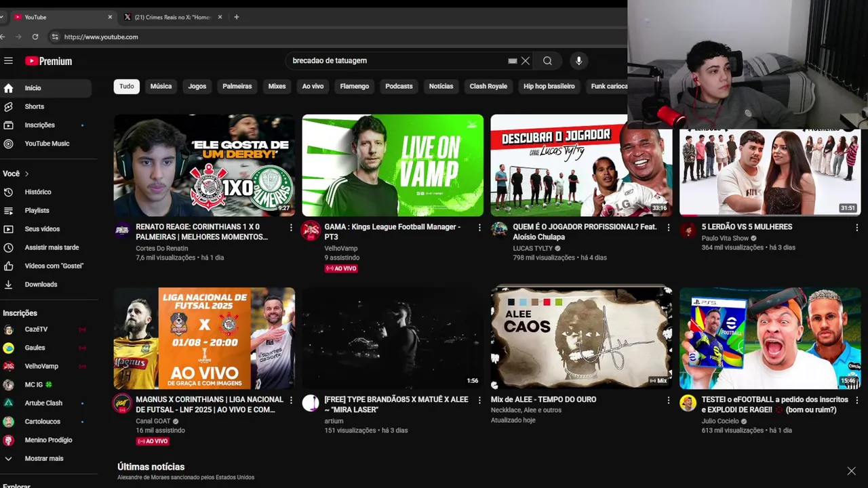Select the Podcasts filter chip

pos(399,87)
